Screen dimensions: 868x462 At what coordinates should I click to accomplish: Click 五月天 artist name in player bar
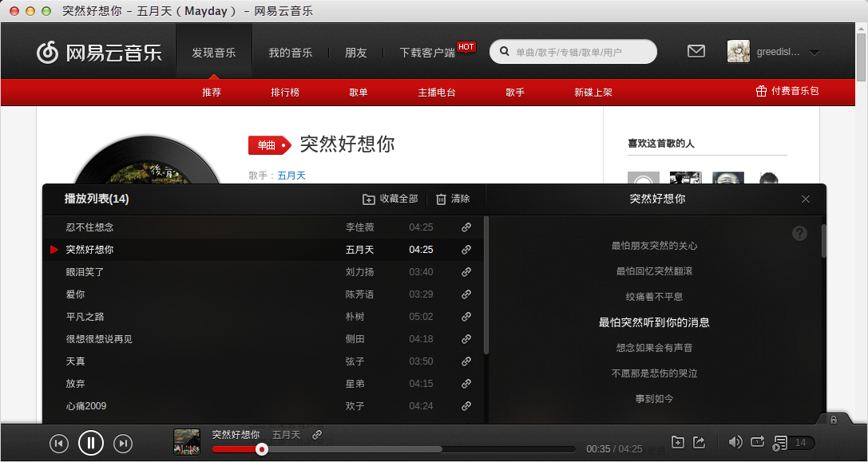[x=286, y=435]
